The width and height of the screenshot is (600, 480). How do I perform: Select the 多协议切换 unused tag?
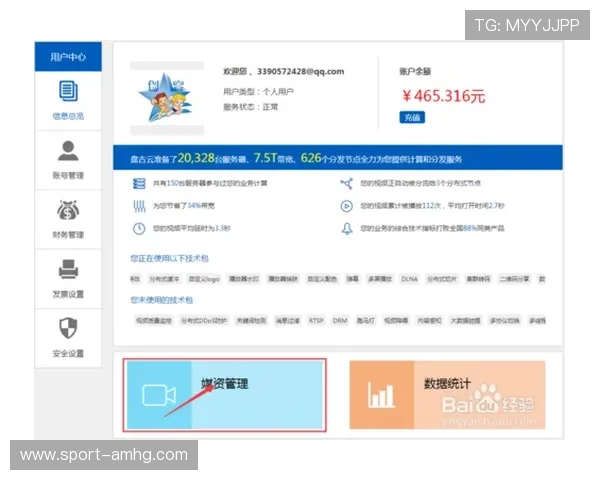505,320
